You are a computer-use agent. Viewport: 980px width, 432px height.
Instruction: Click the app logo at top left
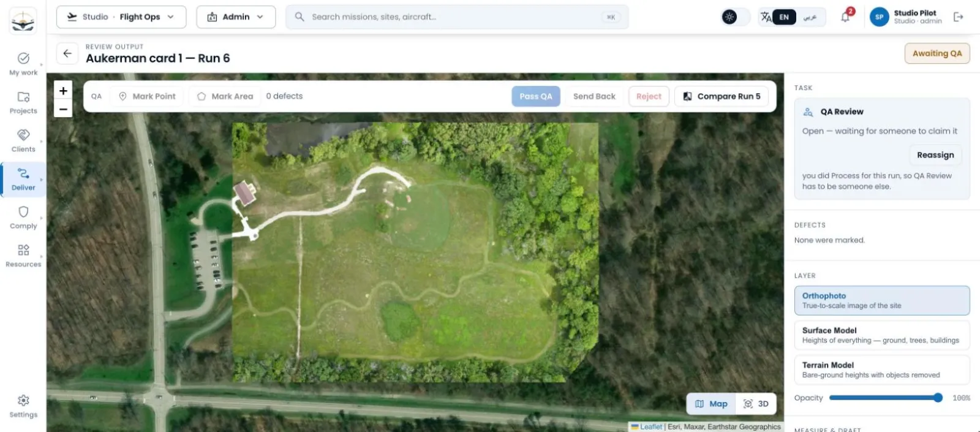tap(23, 20)
